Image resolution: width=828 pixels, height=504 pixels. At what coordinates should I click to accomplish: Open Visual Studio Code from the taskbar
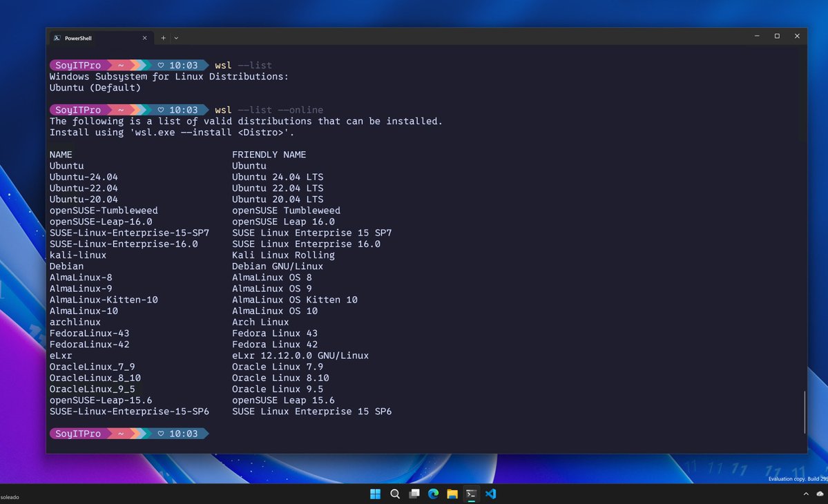(490, 494)
